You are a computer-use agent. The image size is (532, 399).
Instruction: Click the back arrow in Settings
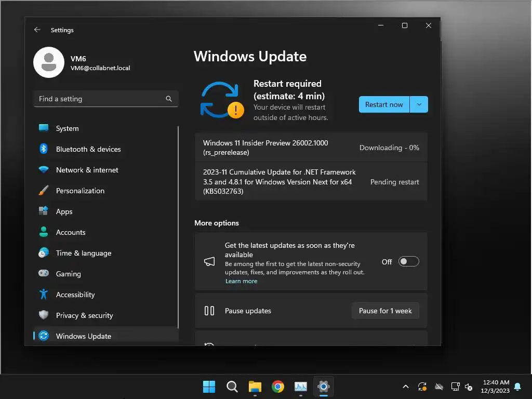point(37,30)
